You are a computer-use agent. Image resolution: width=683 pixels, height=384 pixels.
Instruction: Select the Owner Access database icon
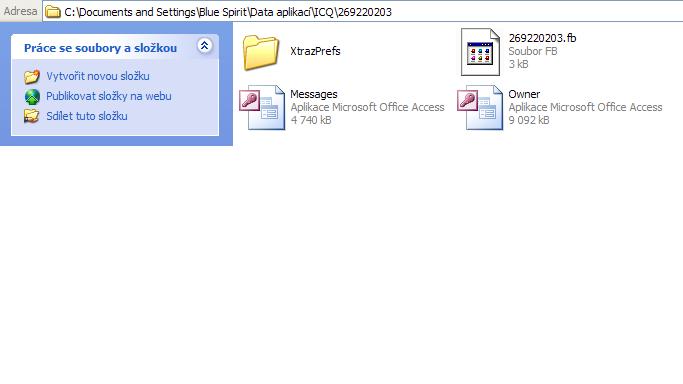click(x=480, y=108)
